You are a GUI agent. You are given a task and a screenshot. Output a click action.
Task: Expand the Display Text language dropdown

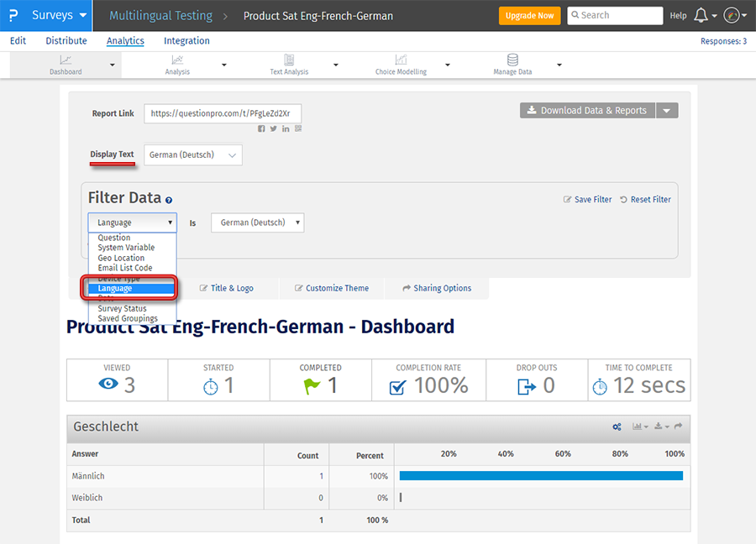[193, 154]
